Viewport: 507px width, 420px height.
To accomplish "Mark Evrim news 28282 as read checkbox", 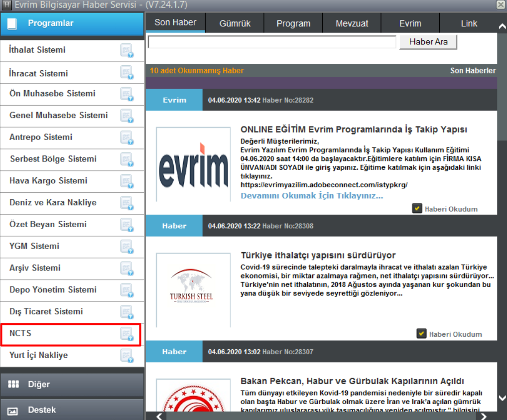I will point(417,208).
